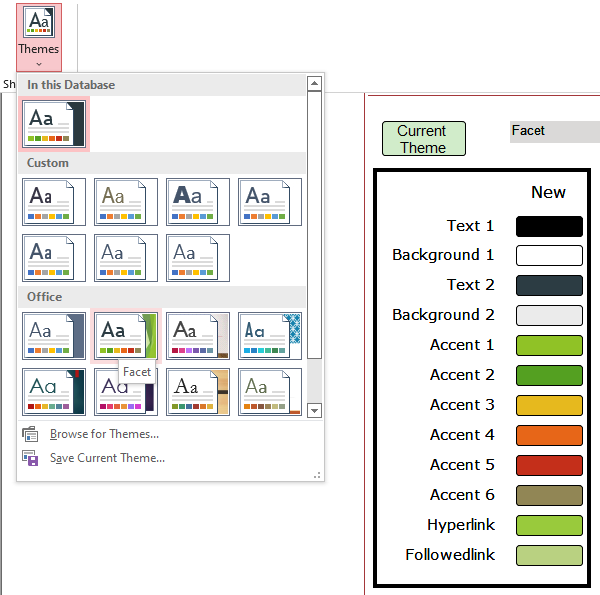Choose Save Current Theme menu entry
This screenshot has width=600, height=595.
click(107, 458)
